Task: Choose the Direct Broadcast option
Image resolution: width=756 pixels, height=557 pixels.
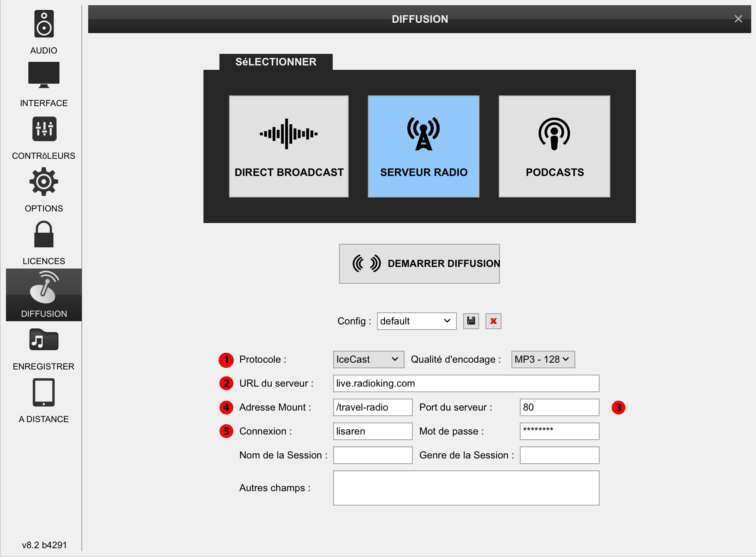Action: [x=289, y=146]
